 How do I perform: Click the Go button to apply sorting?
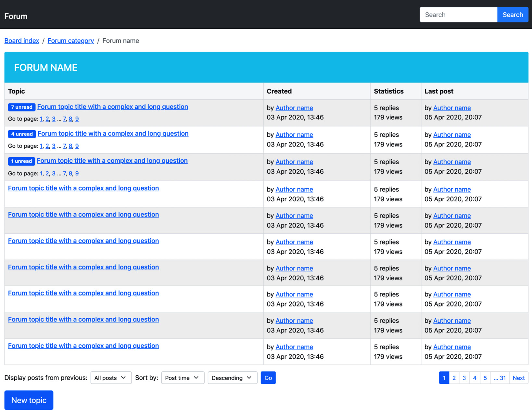[268, 378]
